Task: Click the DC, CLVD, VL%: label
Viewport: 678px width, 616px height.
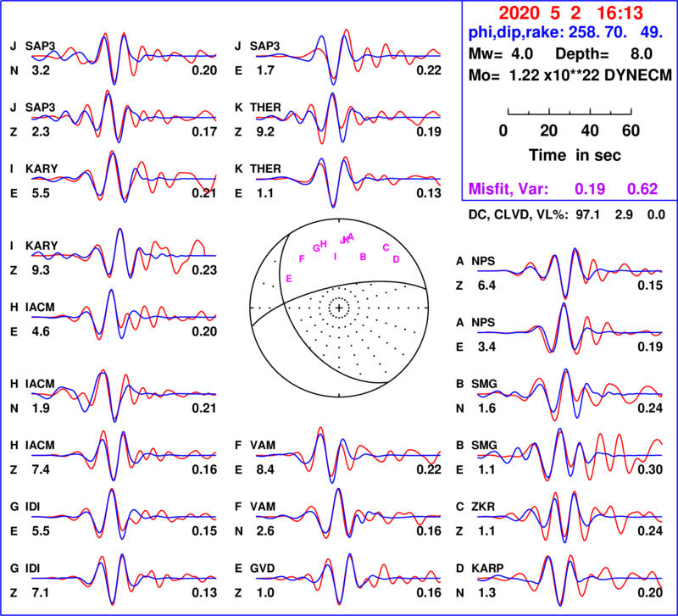Action: point(519,215)
